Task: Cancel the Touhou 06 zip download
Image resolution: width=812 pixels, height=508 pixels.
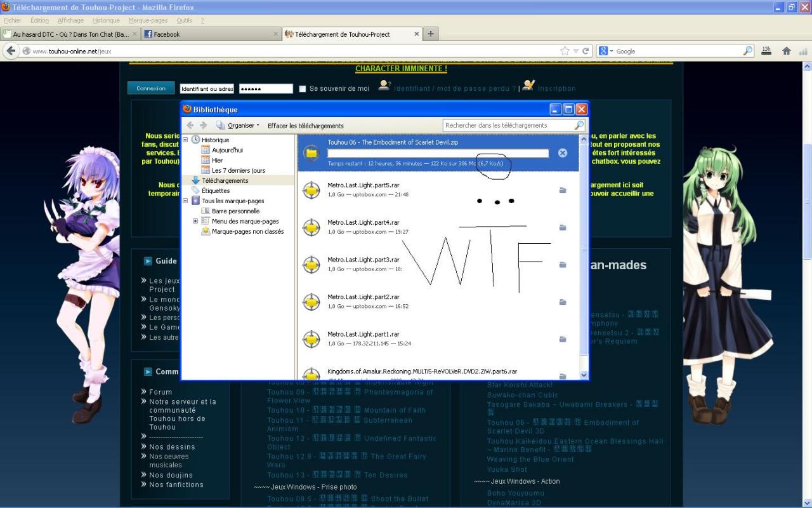Action: click(x=563, y=153)
